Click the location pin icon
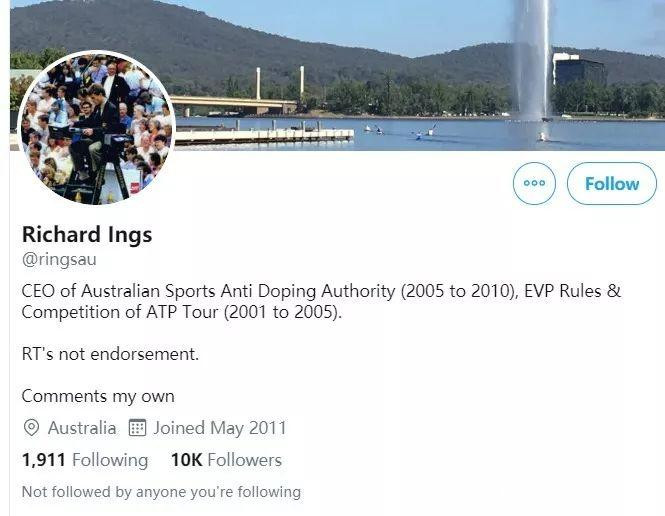 (x=31, y=428)
